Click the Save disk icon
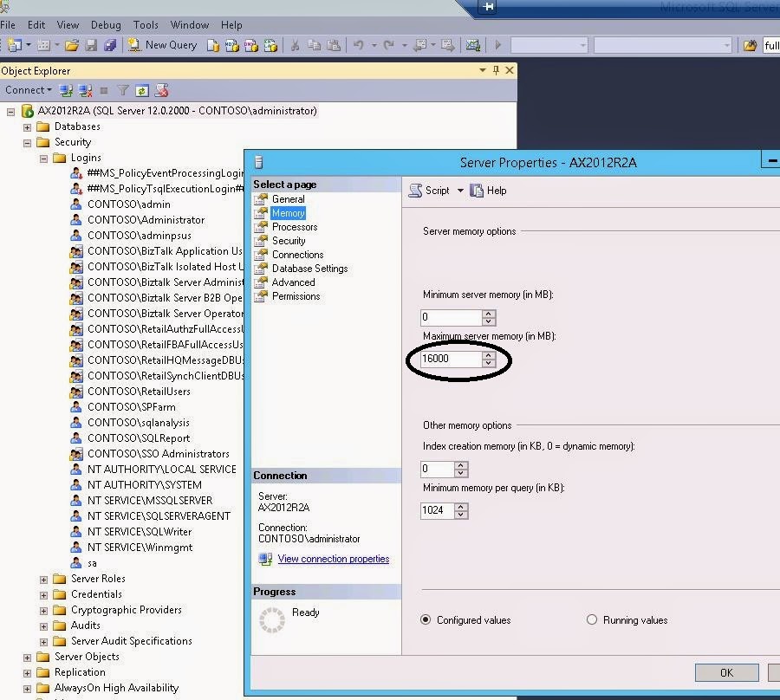780x700 pixels. [91, 45]
